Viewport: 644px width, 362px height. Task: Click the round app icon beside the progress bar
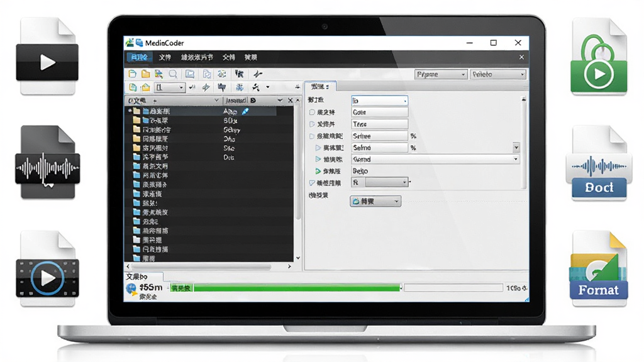coord(131,289)
